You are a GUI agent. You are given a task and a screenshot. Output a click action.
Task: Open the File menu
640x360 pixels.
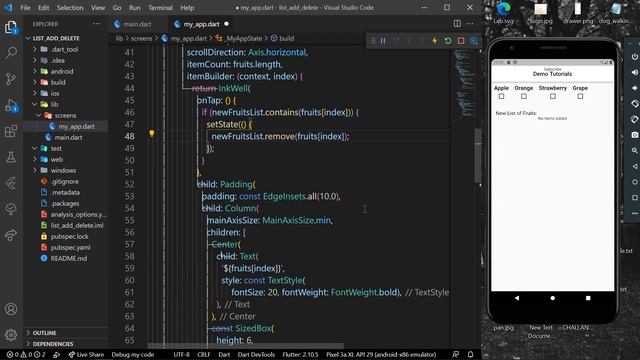25,7
